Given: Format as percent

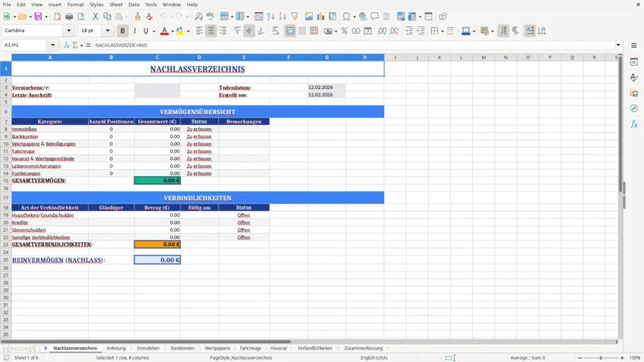Looking at the screenshot, I should tap(344, 31).
